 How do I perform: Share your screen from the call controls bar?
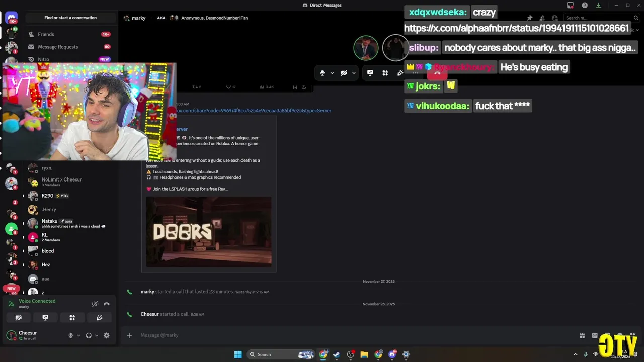click(370, 73)
